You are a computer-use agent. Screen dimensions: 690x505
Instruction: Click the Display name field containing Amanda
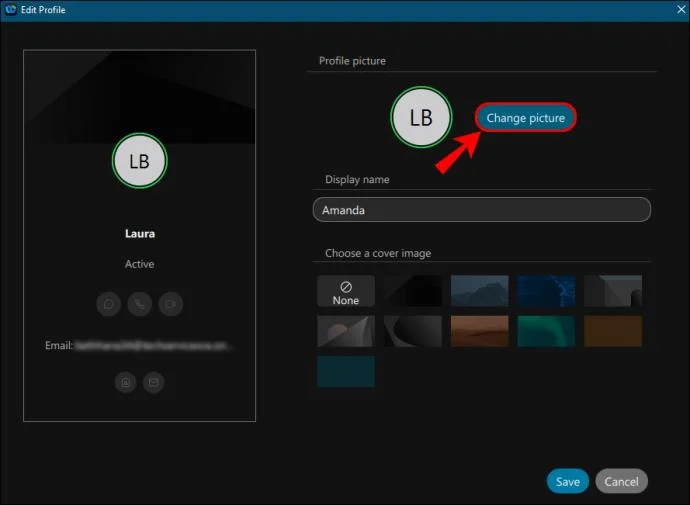(x=481, y=210)
